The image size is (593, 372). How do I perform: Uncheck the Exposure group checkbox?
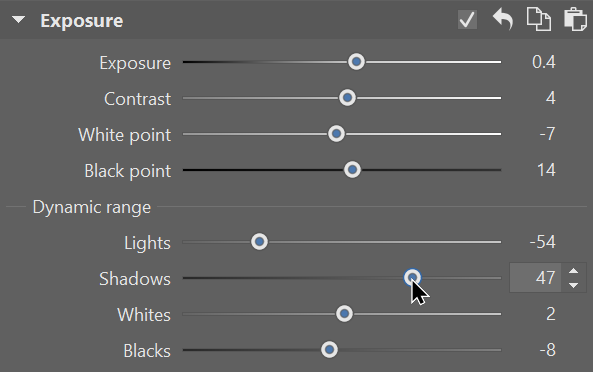[x=467, y=19]
